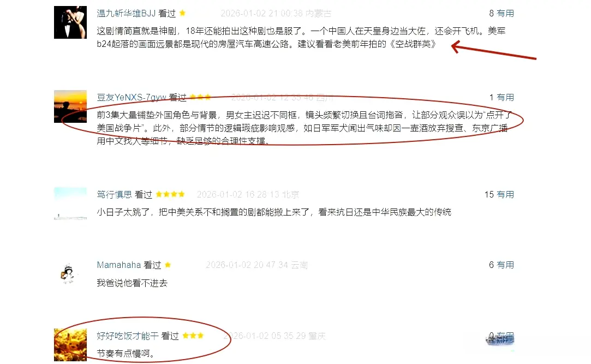Open 笃行慎思 user profile link
The image size is (591, 364).
point(114,194)
